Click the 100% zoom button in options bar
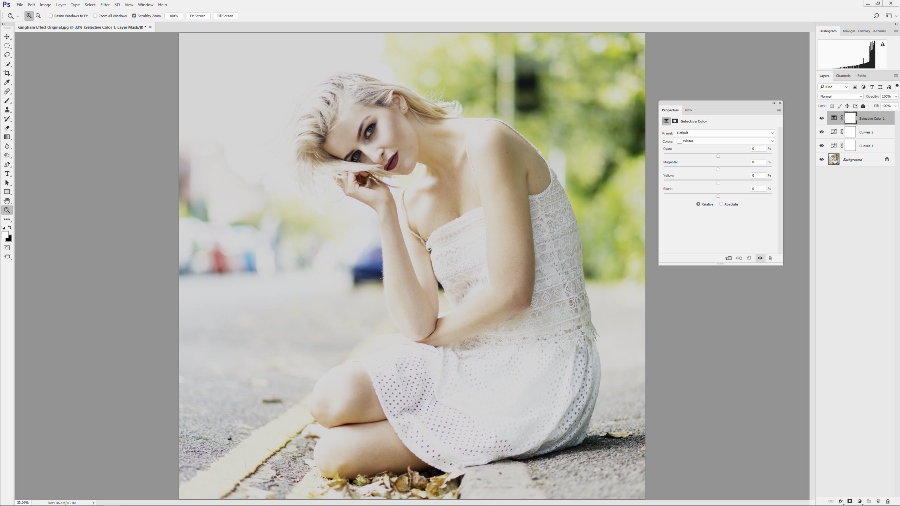The width and height of the screenshot is (900, 506). (x=174, y=16)
